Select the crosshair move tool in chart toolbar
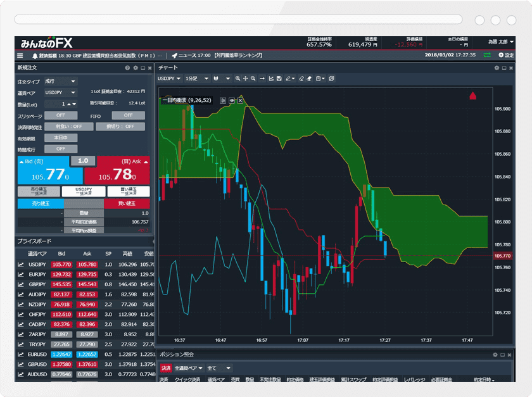This screenshot has width=532, height=397. click(x=245, y=79)
